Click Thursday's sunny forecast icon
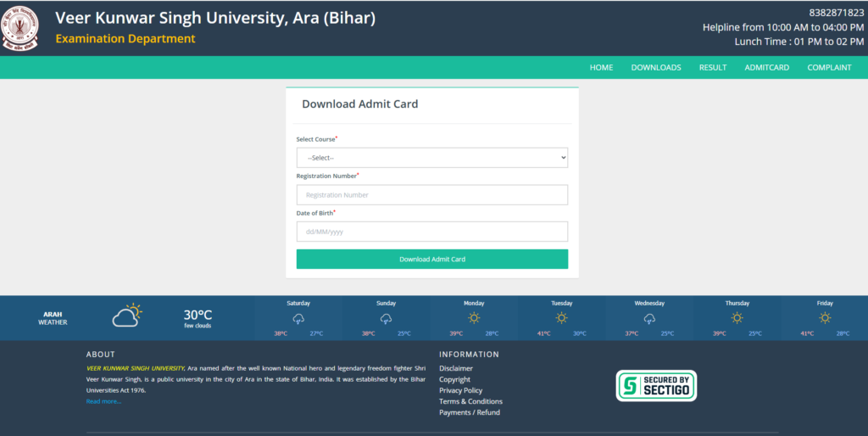The width and height of the screenshot is (868, 436). pos(737,318)
